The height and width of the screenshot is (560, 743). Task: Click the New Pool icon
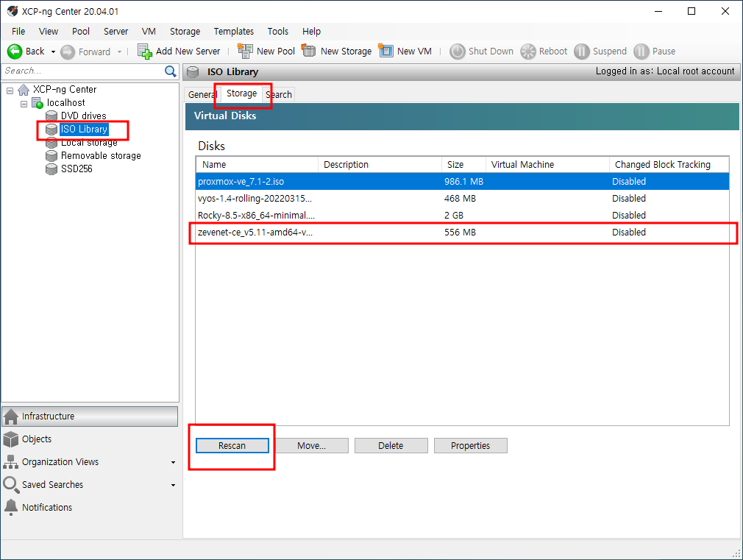245,51
